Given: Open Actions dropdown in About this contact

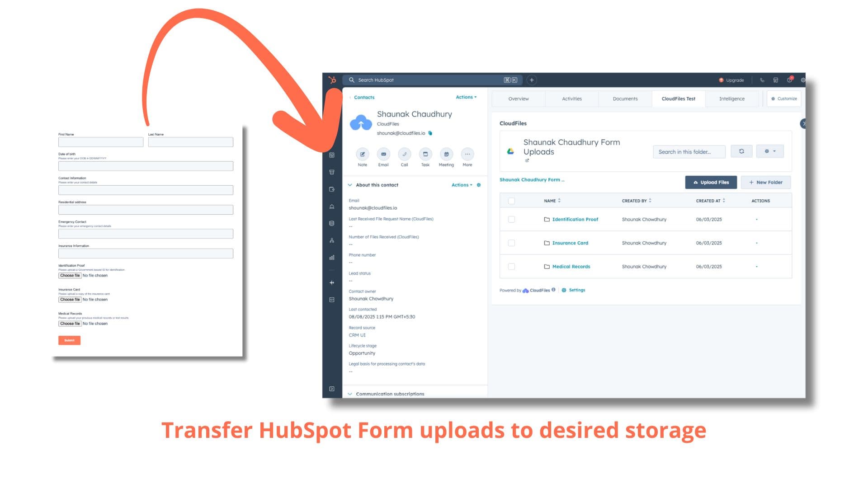Looking at the screenshot, I should pyautogui.click(x=462, y=185).
